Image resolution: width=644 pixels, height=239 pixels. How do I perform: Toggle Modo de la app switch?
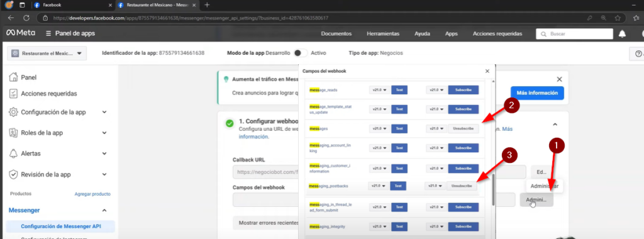click(x=301, y=53)
